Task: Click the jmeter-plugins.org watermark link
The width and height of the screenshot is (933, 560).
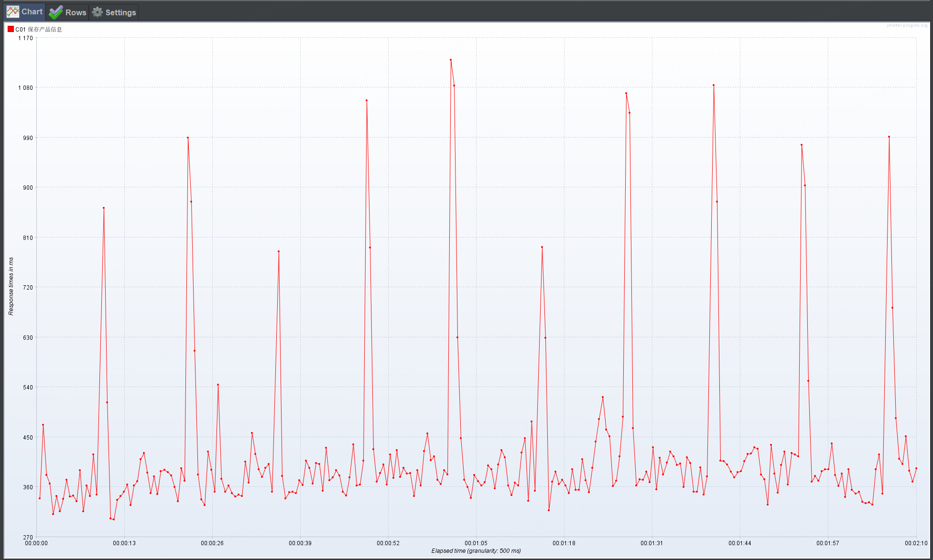Action: [x=907, y=25]
